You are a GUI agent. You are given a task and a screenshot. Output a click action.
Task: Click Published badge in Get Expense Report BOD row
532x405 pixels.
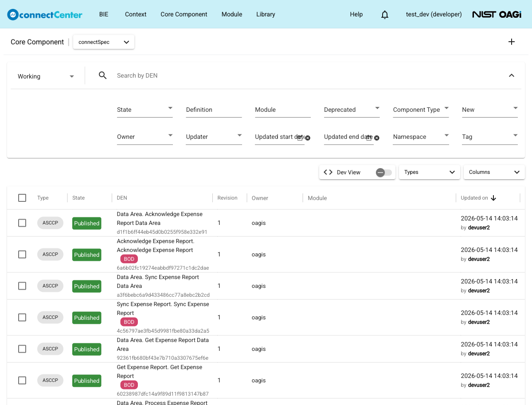coord(87,381)
